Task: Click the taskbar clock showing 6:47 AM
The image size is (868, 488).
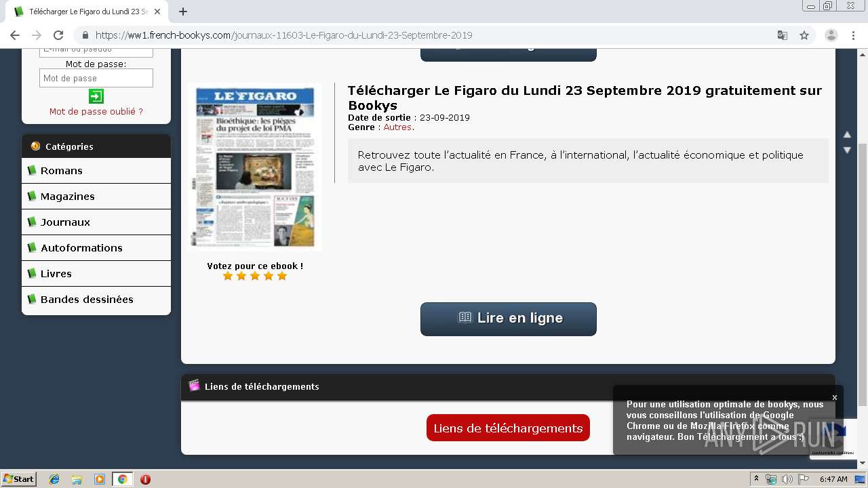Action: pos(833,479)
